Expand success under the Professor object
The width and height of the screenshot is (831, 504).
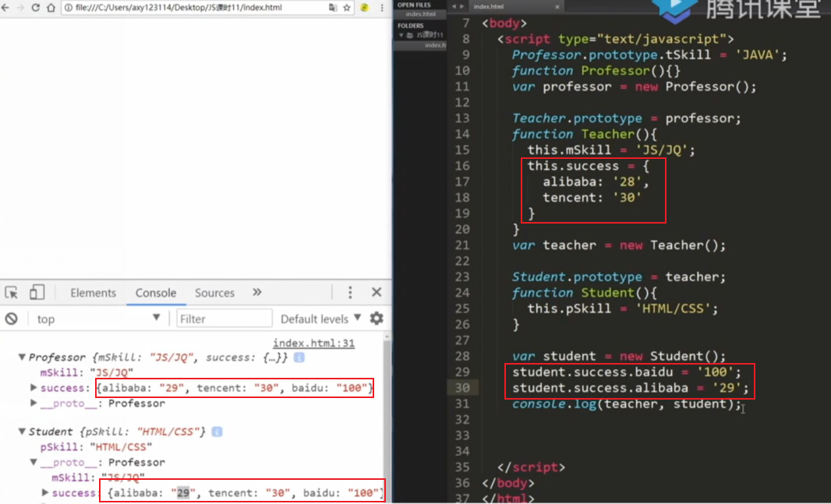pyautogui.click(x=34, y=387)
